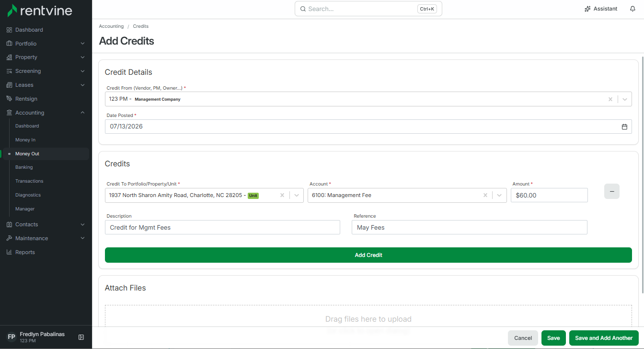This screenshot has width=644, height=349.
Task: Open the notifications bell
Action: pyautogui.click(x=632, y=9)
